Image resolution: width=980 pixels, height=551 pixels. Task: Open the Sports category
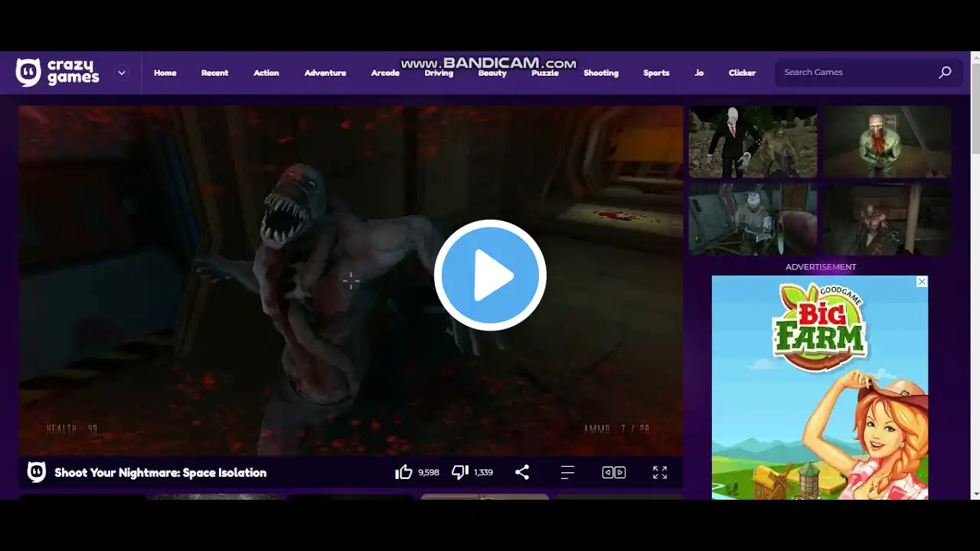point(656,73)
